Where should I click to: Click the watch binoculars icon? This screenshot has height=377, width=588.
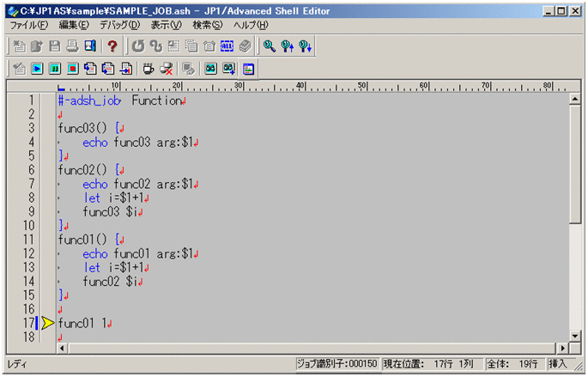(211, 69)
